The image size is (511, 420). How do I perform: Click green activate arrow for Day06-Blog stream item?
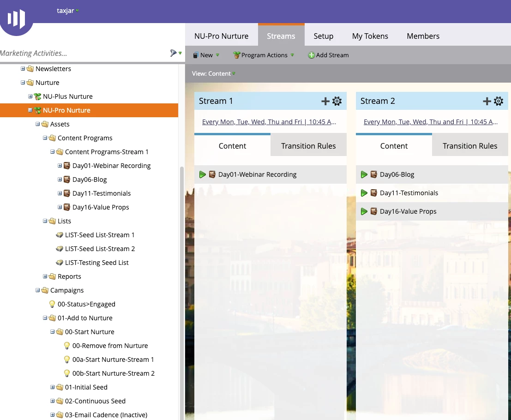click(364, 174)
